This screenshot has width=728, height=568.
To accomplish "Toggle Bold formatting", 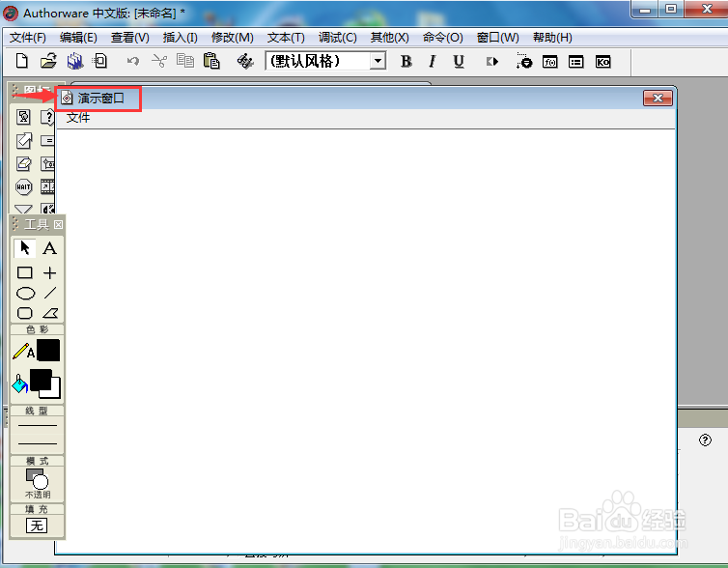I will pos(406,61).
